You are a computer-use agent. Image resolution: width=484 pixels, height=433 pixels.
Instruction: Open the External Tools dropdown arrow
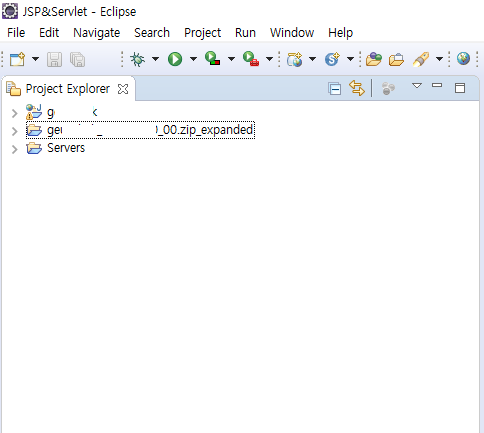click(269, 59)
